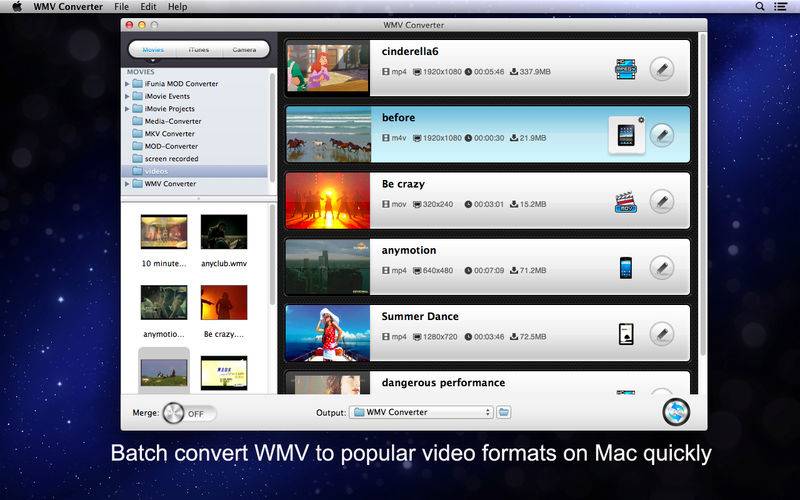Open device profile icon for Summer Dance
This screenshot has height=500, width=800.
pyautogui.click(x=626, y=334)
